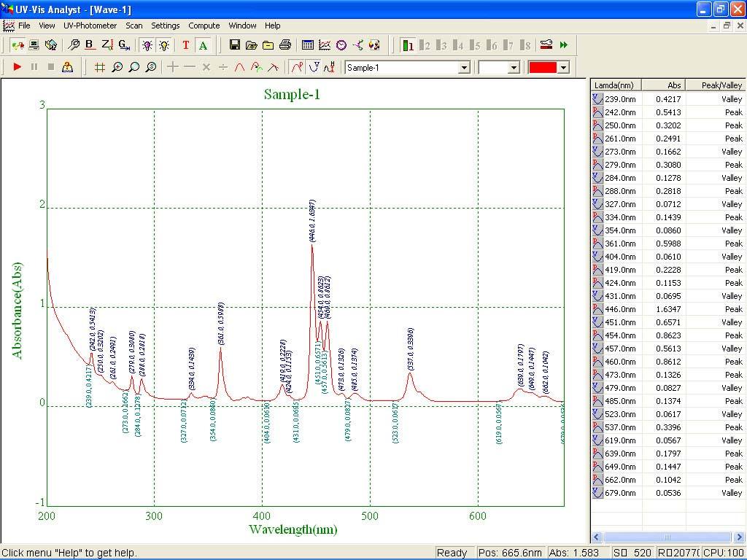The height and width of the screenshot is (560, 747).
Task: Click the clock timer icon
Action: click(x=341, y=45)
